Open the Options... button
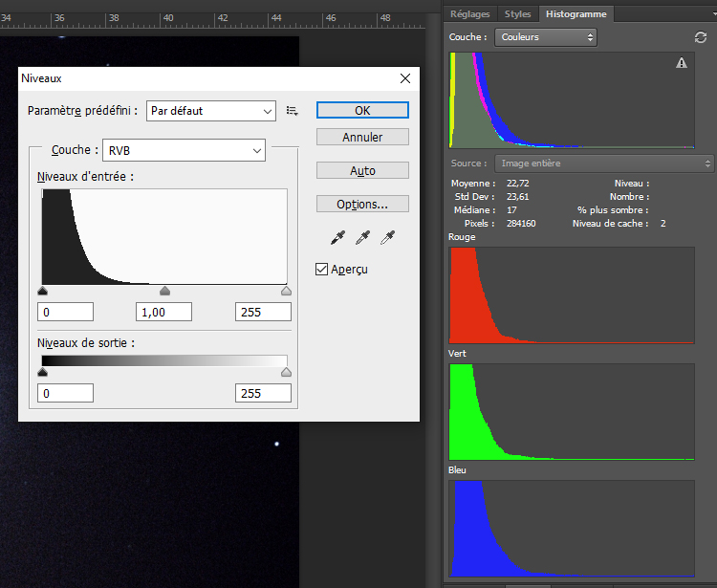The height and width of the screenshot is (588, 717). click(x=362, y=204)
